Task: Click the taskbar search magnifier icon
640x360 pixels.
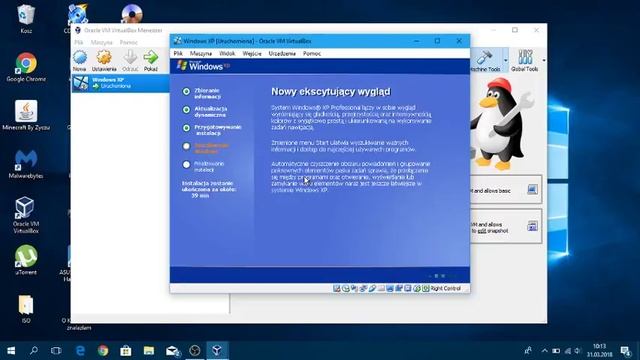Action: tap(34, 351)
